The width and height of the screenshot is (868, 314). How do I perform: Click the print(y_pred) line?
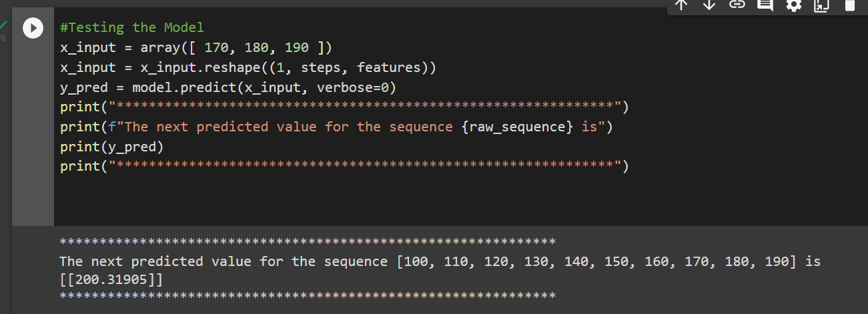tap(112, 146)
